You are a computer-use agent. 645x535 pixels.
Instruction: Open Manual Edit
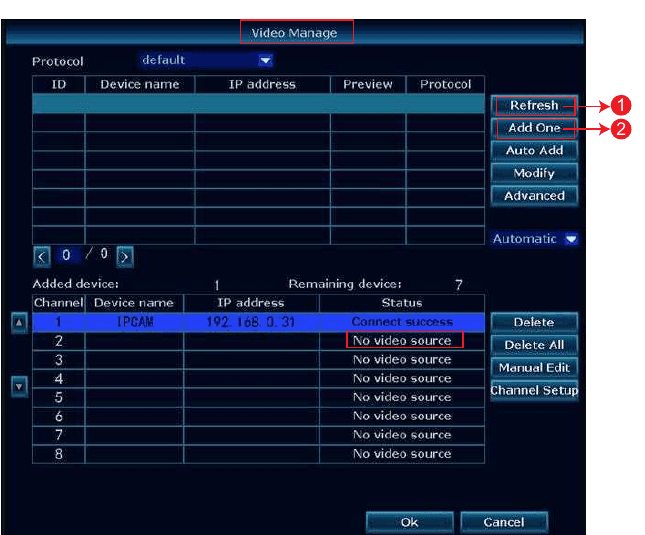point(534,368)
